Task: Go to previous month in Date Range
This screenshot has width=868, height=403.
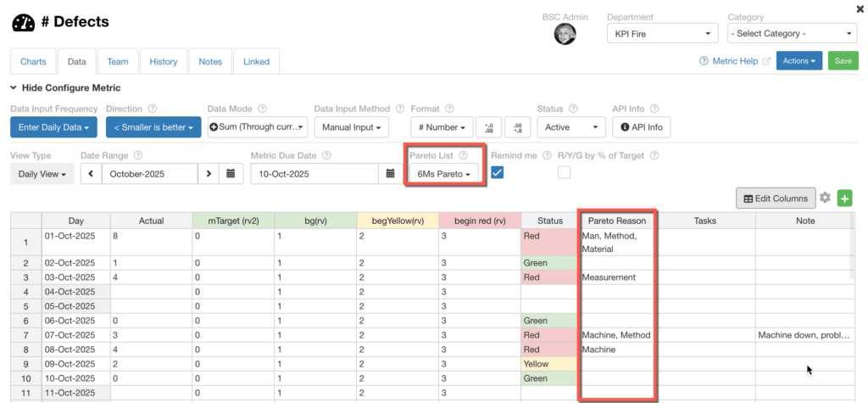Action: click(91, 173)
